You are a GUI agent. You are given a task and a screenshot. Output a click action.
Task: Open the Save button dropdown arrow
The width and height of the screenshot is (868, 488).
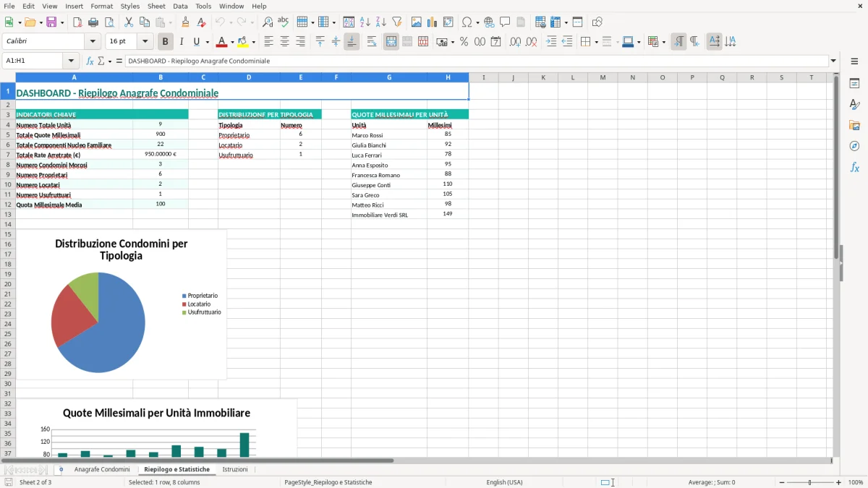click(61, 22)
